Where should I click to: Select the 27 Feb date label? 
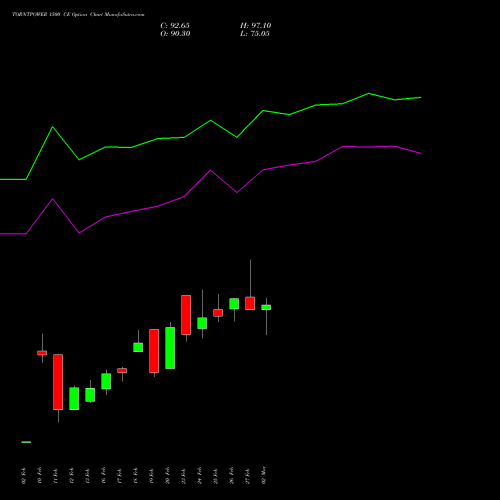click(x=248, y=476)
